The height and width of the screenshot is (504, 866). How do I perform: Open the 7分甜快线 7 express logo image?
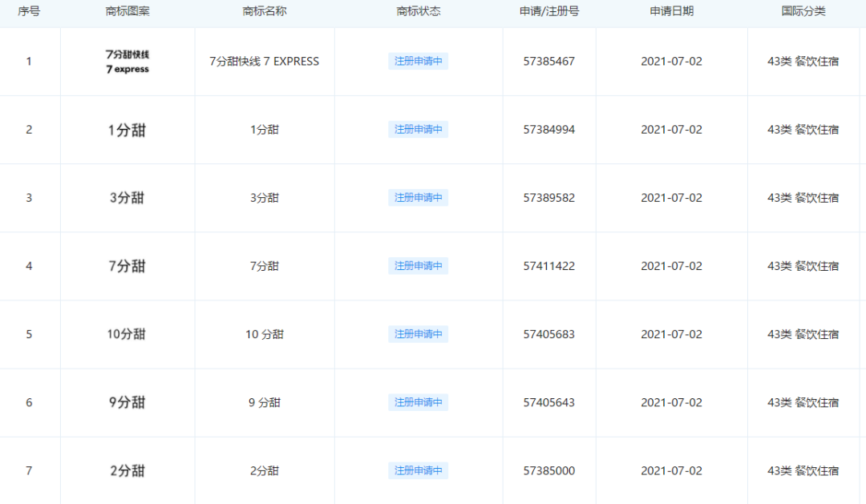(x=127, y=61)
